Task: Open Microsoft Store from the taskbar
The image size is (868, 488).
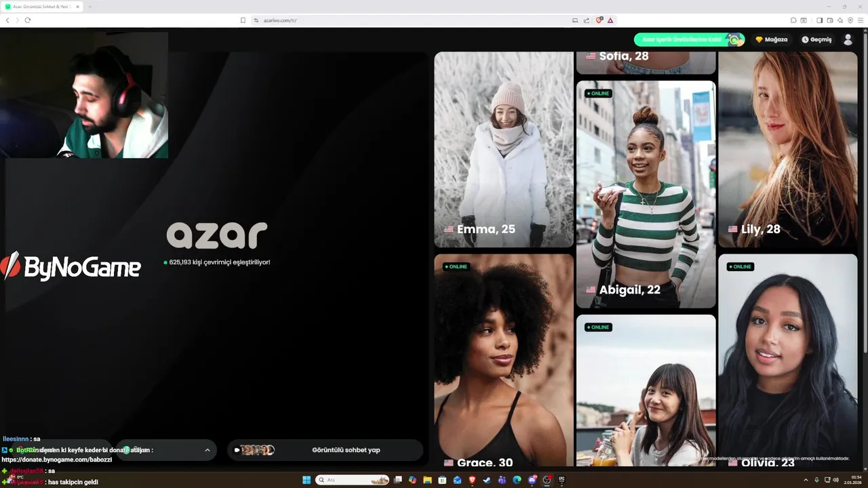Action: coord(442,480)
